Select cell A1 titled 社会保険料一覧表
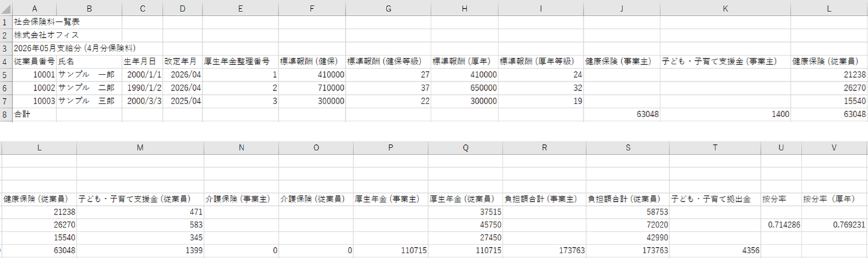The height and width of the screenshot is (258, 868). (x=35, y=22)
